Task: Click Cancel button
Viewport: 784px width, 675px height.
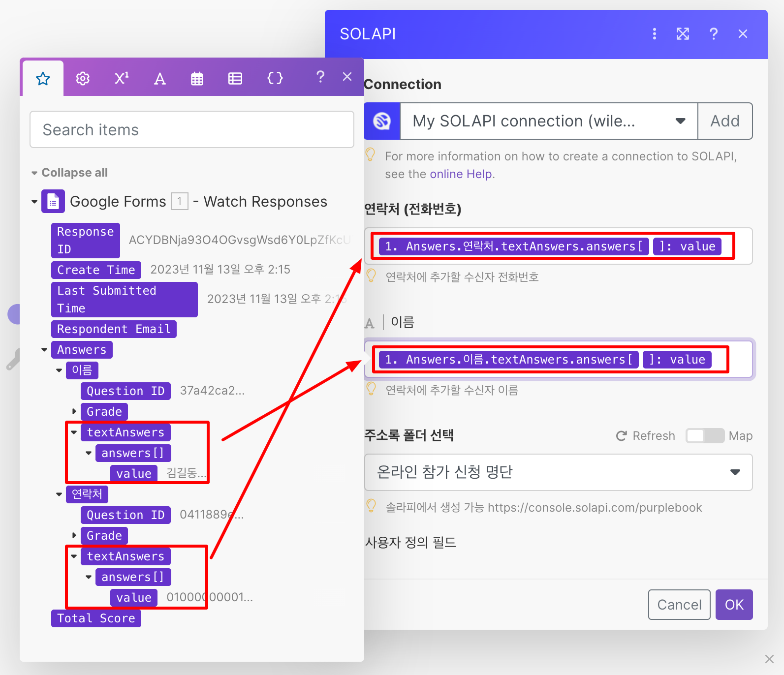Action: coord(679,605)
